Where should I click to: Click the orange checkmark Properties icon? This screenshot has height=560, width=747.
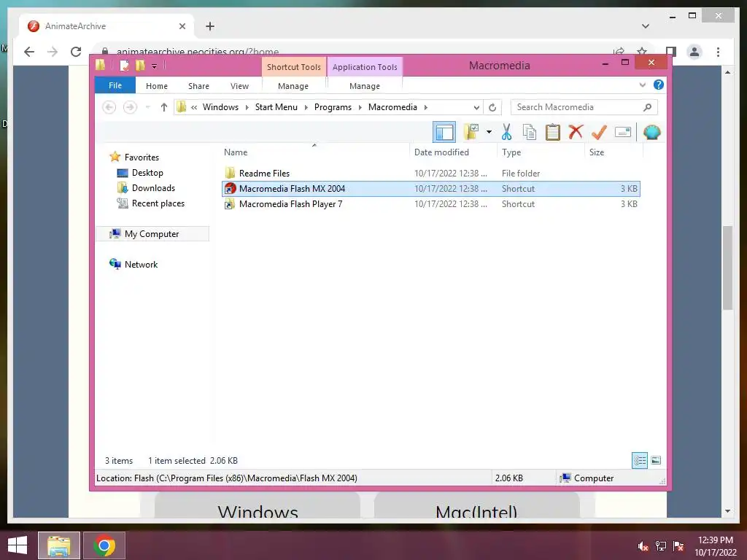[x=599, y=132]
